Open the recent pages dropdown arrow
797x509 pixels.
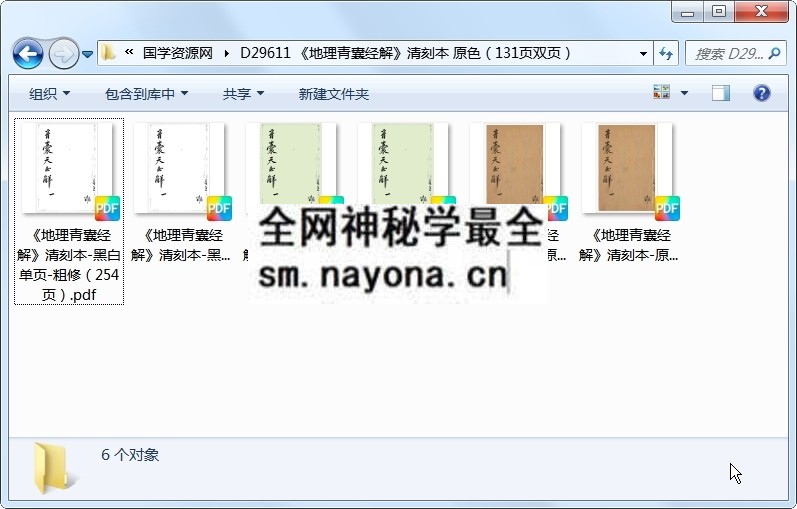(87, 53)
